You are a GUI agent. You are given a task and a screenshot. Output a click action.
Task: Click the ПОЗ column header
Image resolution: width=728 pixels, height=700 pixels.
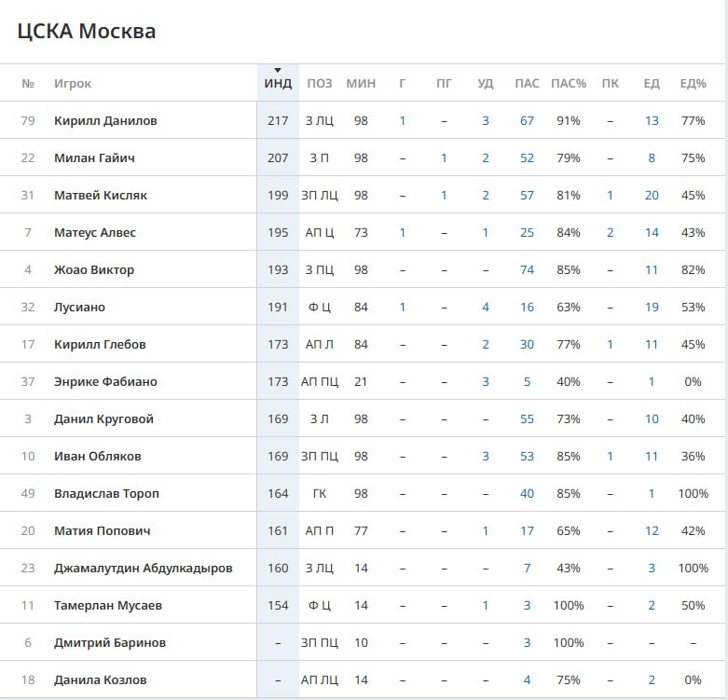[320, 84]
